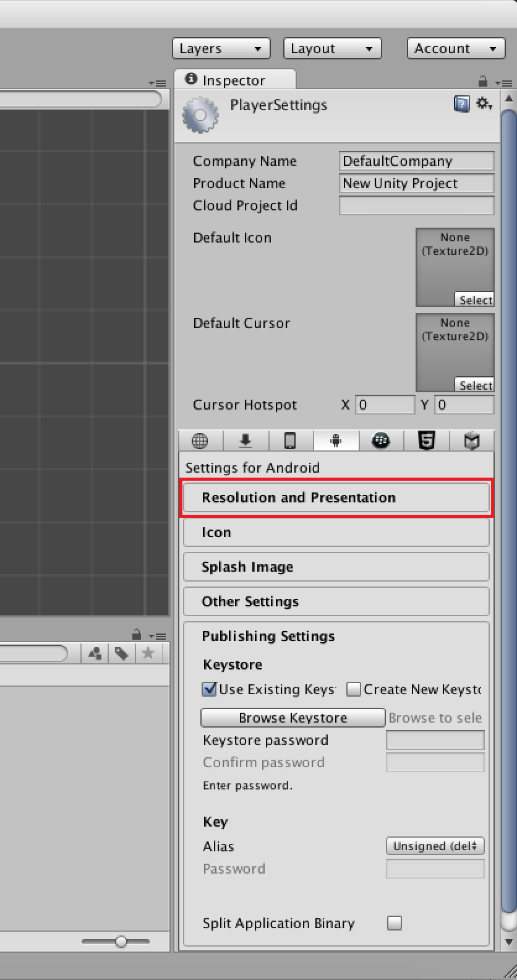
Task: Select the HTML5 WebGL platform tab
Action: [426, 441]
